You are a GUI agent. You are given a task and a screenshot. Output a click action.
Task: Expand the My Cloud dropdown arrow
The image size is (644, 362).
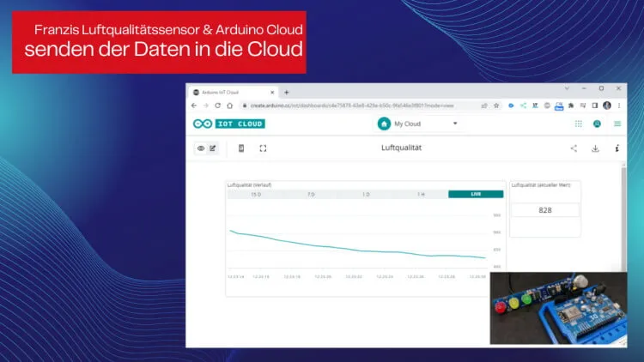[x=455, y=124]
